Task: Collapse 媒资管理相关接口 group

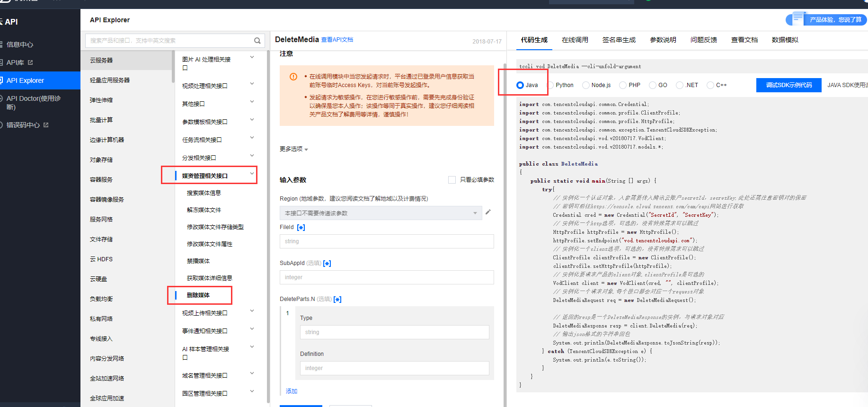Action: (252, 174)
